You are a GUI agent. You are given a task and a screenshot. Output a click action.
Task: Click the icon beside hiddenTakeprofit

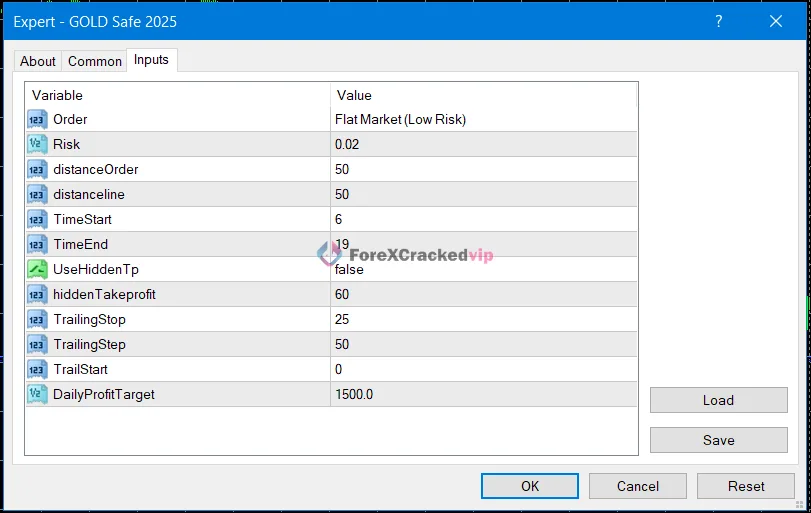click(x=37, y=294)
